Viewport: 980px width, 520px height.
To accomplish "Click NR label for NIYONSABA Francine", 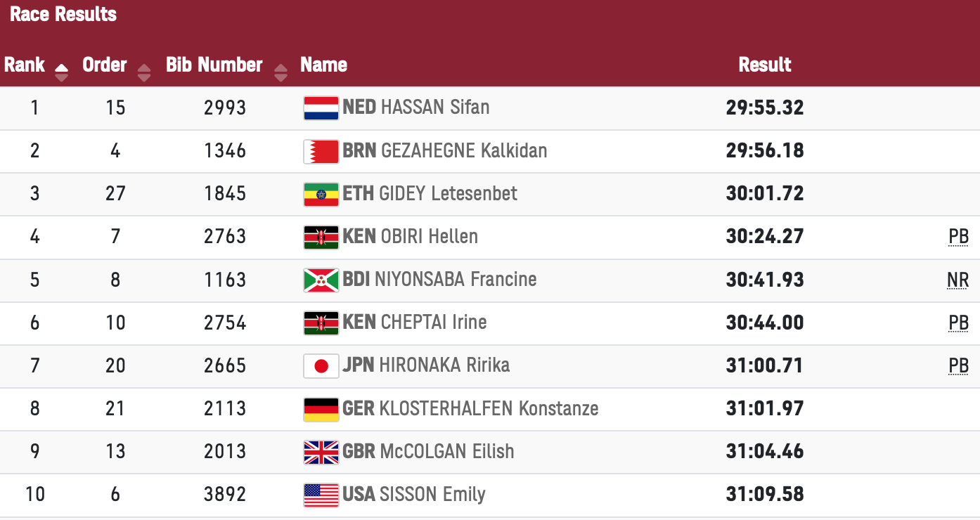I will [x=958, y=280].
